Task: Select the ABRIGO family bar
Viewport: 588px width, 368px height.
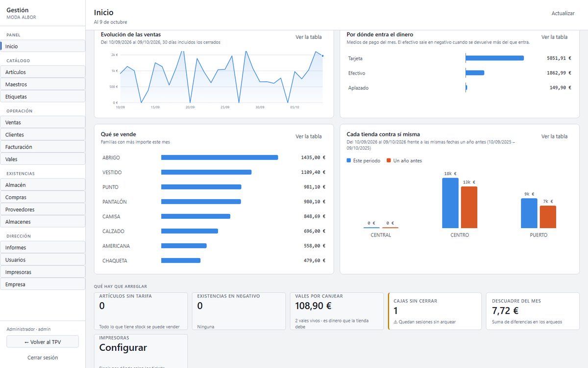Action: coord(220,158)
